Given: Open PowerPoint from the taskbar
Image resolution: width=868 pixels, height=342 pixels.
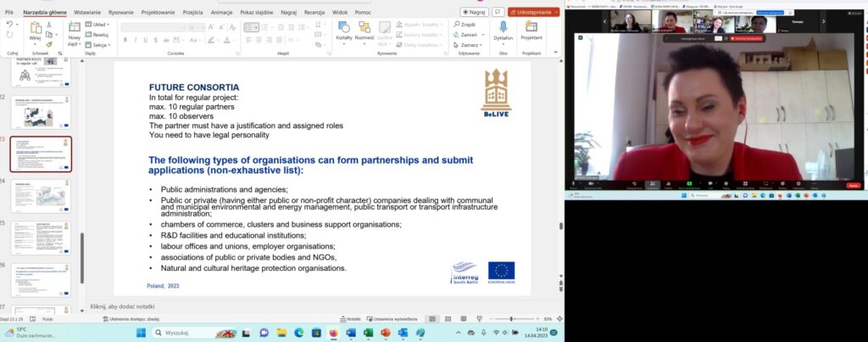Looking at the screenshot, I should (x=386, y=333).
